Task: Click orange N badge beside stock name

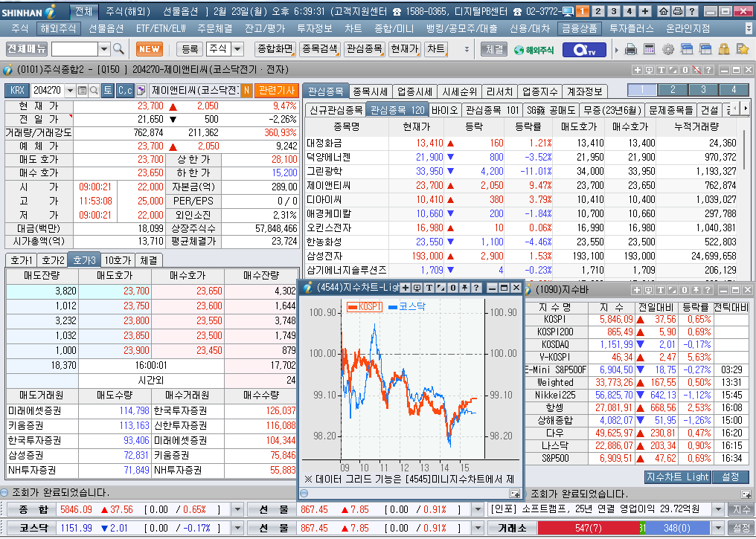Action: pyautogui.click(x=246, y=91)
